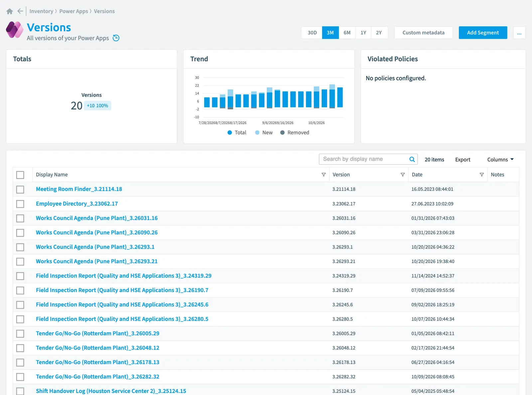The image size is (532, 395).
Task: Open the Date column filter
Action: [481, 175]
